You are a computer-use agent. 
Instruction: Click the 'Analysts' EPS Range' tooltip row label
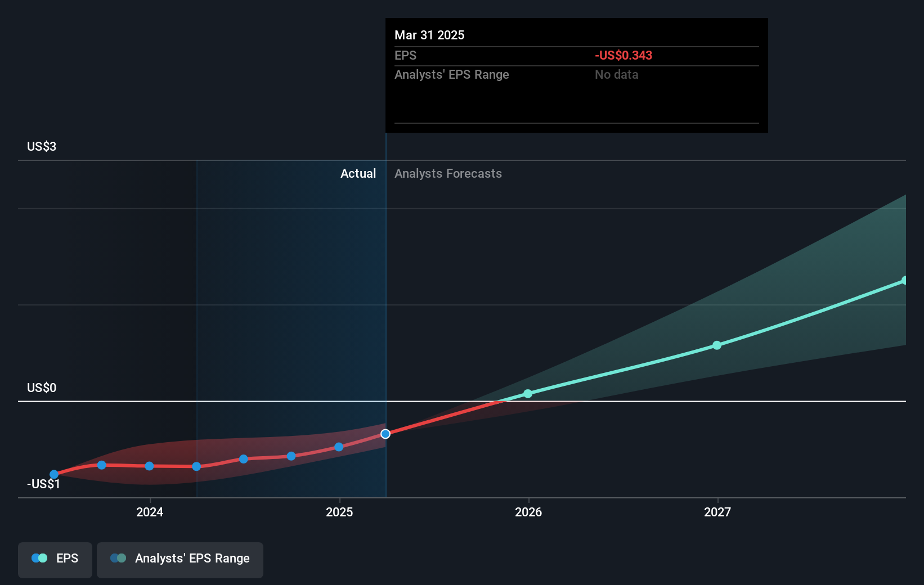[x=451, y=74]
